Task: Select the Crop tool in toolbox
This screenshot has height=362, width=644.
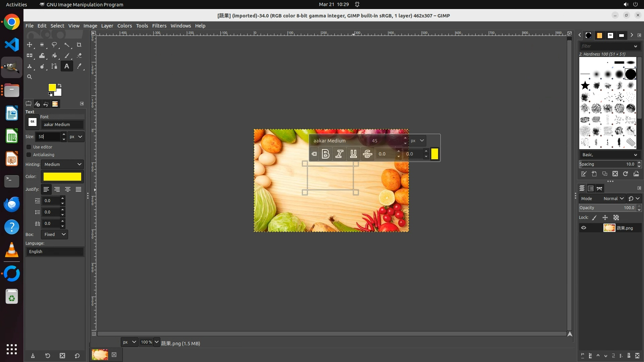Action: [x=79, y=45]
